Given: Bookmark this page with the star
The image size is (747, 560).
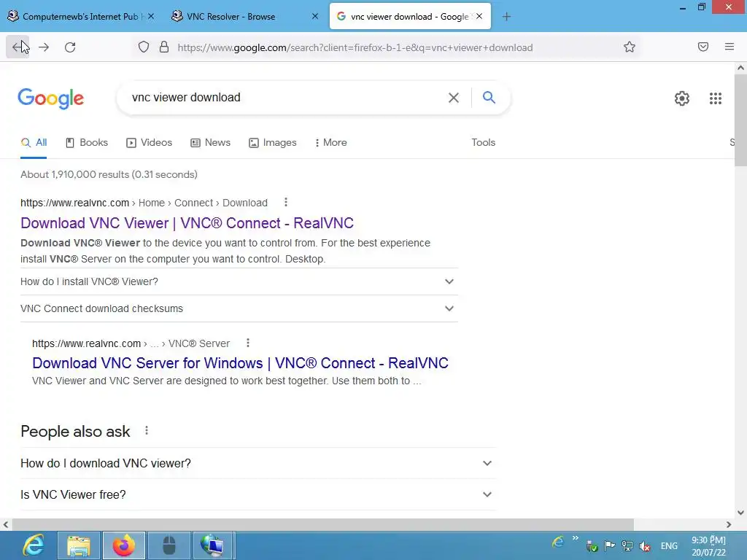Looking at the screenshot, I should [x=630, y=47].
